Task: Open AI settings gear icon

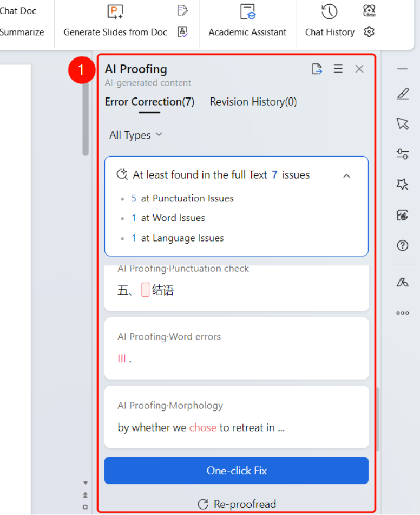Action: click(369, 32)
